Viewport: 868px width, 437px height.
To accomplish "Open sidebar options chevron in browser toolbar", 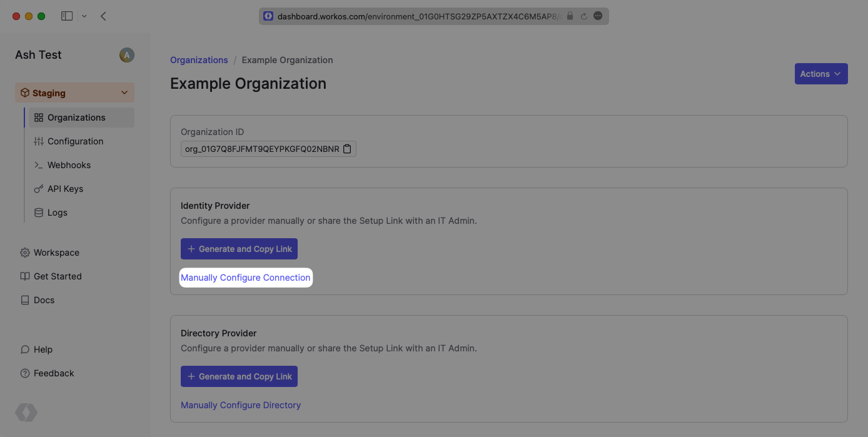I will point(84,16).
